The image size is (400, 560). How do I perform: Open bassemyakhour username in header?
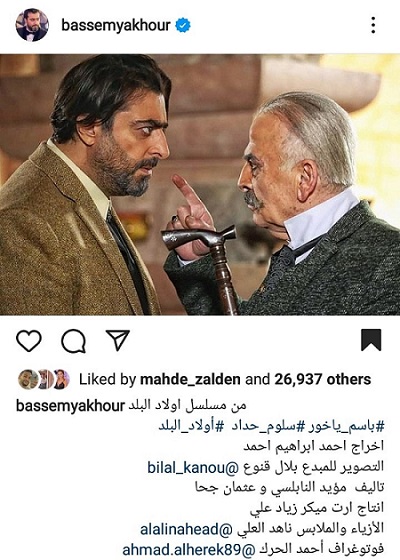[116, 25]
